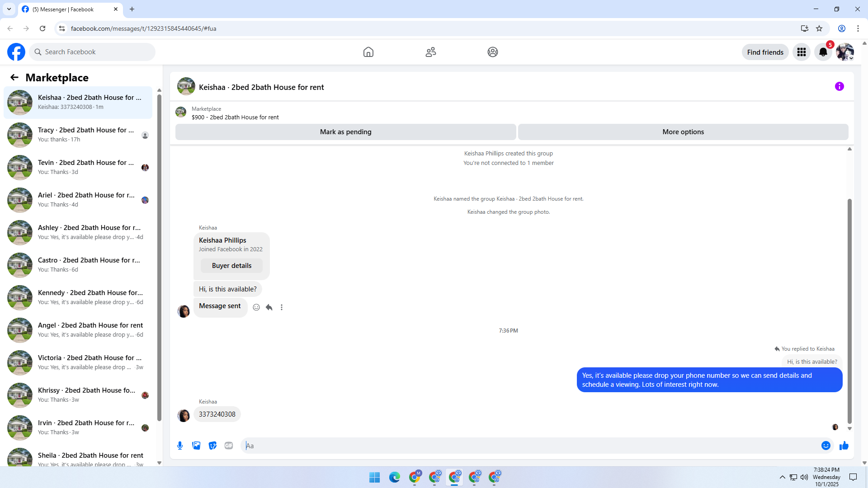Click the Facebook logo icon
This screenshot has height=488, width=868.
coord(16,52)
